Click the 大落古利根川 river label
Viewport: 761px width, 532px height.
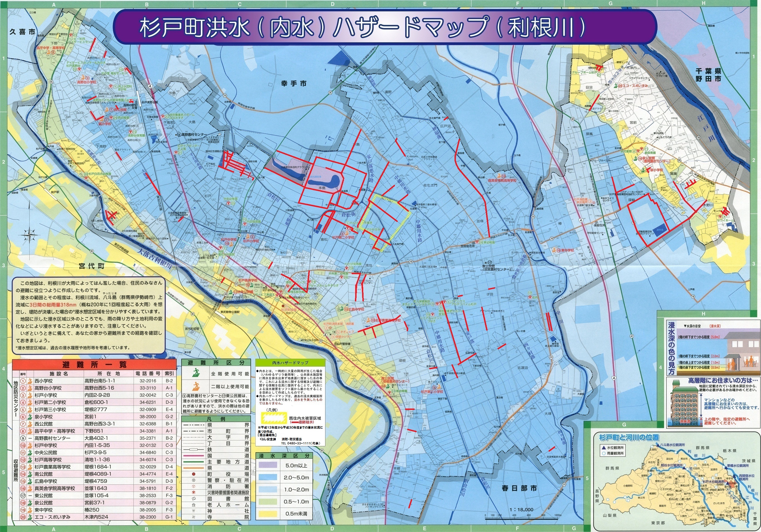154,259
